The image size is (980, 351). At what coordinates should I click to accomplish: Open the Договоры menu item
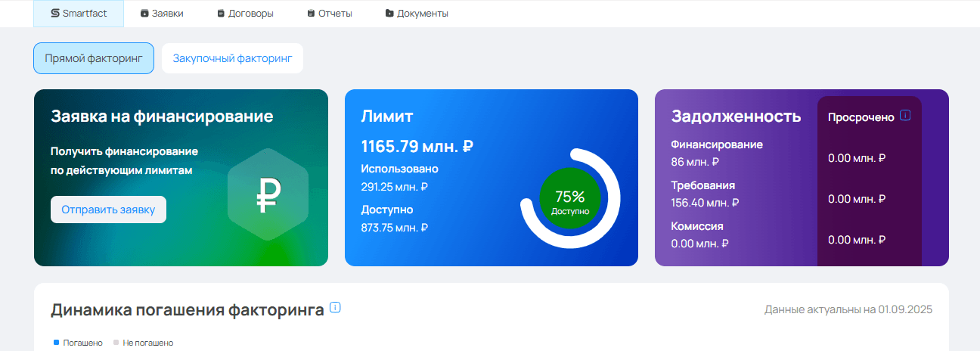pyautogui.click(x=245, y=14)
